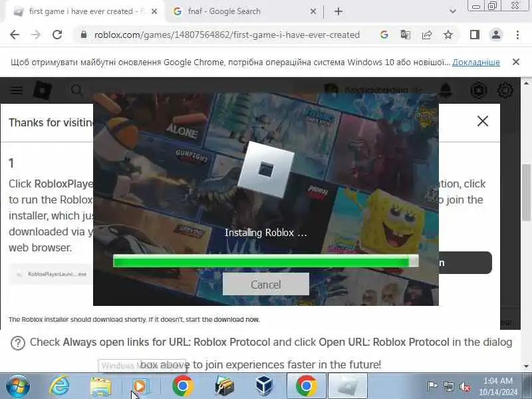Open muted volume tray icon
The image size is (532, 399).
465,386
